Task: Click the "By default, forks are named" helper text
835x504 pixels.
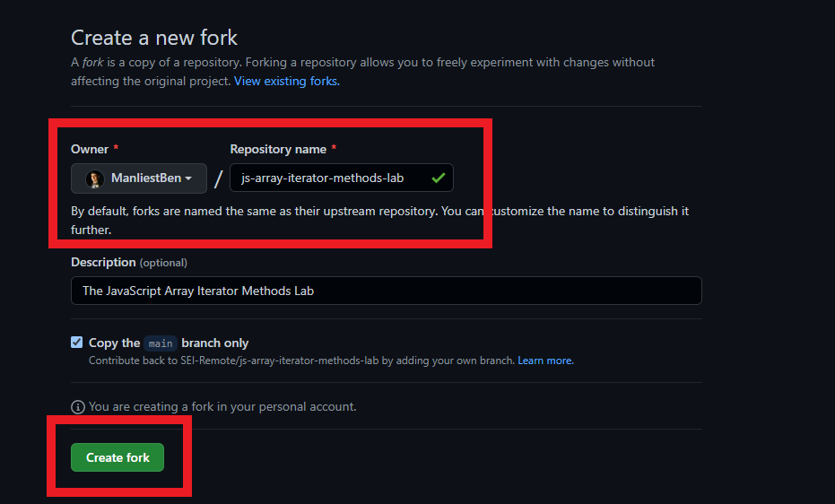Action: tap(269, 212)
